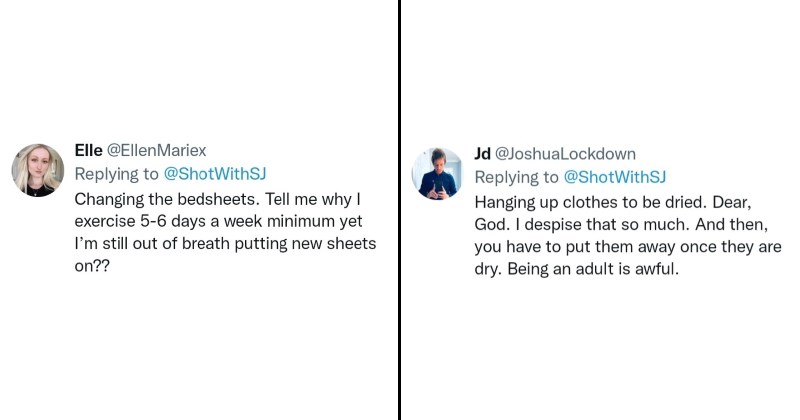Click "Replying to" in Elle's tweet

tap(116, 174)
